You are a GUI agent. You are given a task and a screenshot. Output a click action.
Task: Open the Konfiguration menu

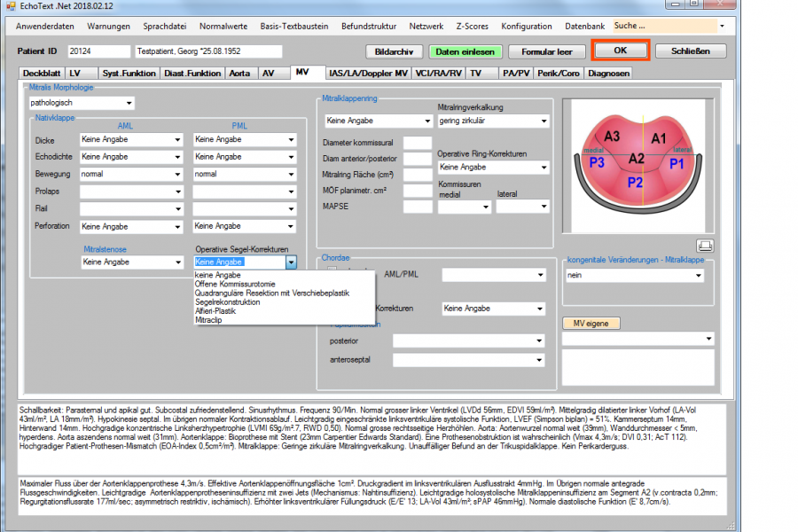coord(526,27)
